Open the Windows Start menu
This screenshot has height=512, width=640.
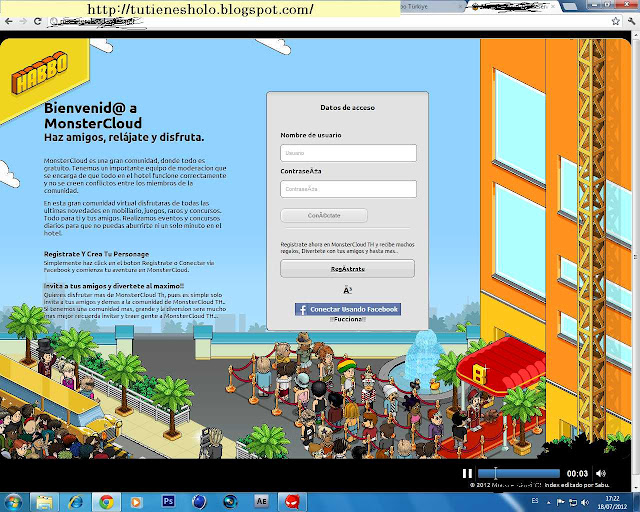13,502
